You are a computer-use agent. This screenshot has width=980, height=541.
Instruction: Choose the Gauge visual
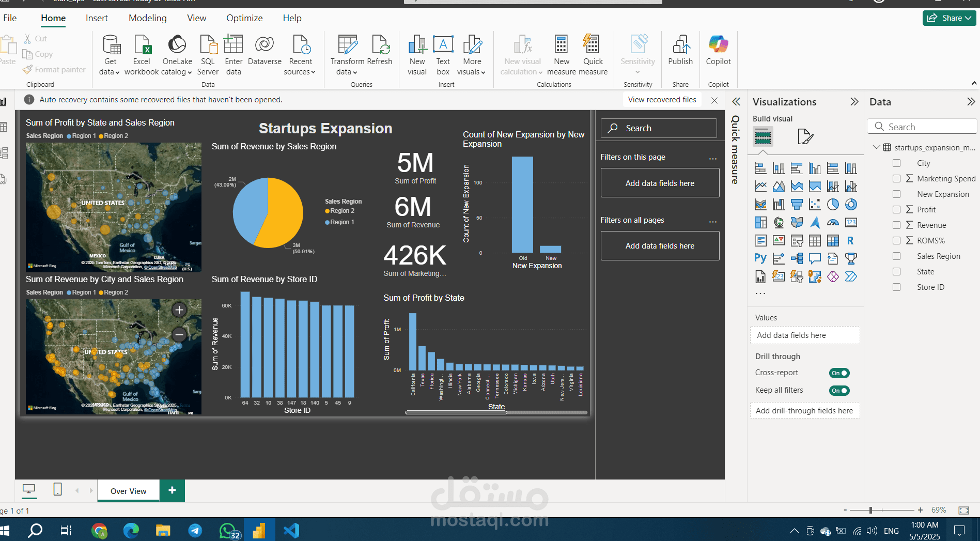coord(833,223)
